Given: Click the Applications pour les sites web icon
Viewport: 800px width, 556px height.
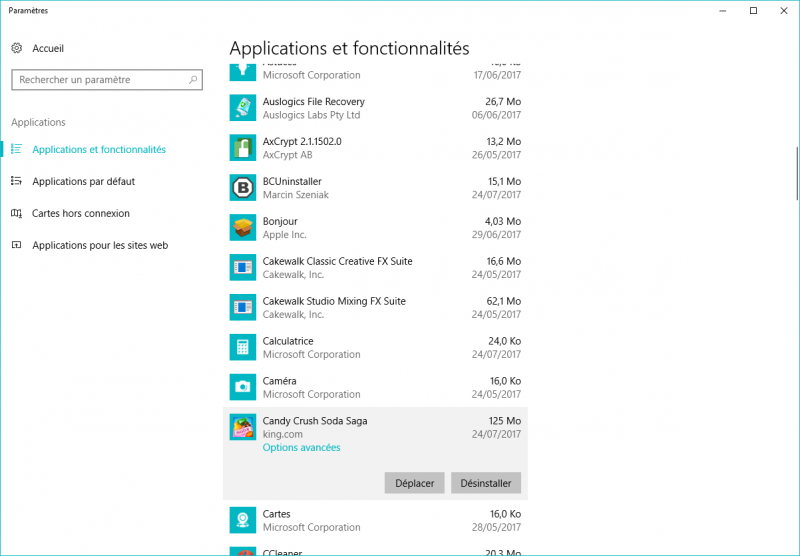Looking at the screenshot, I should pos(16,245).
